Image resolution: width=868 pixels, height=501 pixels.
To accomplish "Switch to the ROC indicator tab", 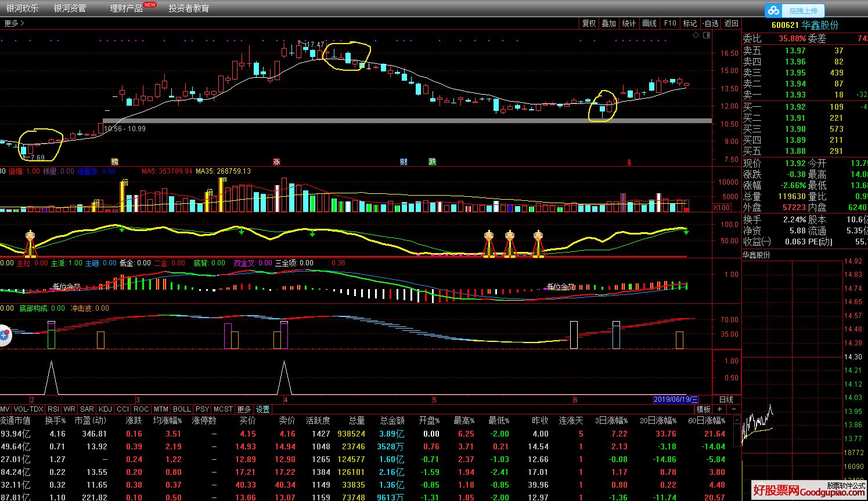I will pyautogui.click(x=141, y=409).
